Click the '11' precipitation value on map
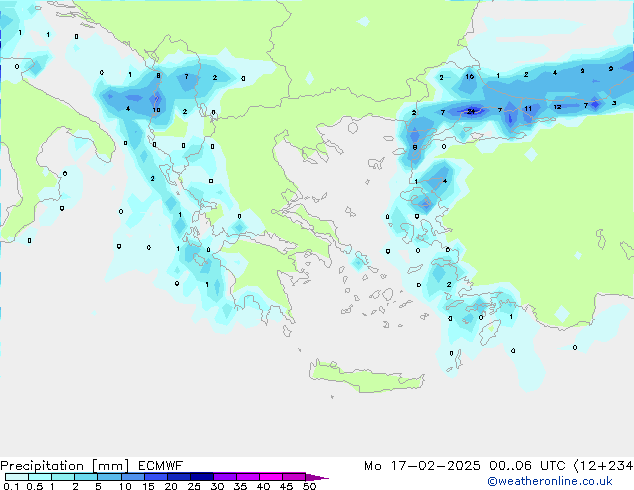Viewport: 634px width, 490px height. pos(528,108)
